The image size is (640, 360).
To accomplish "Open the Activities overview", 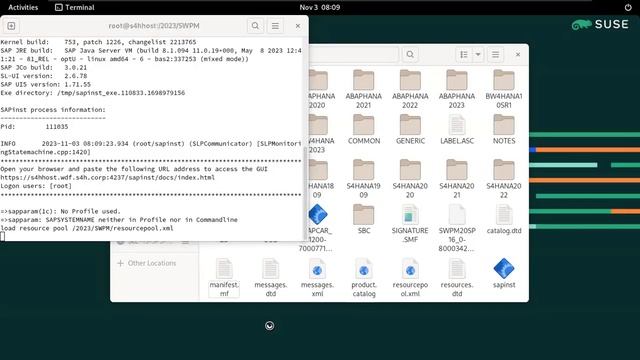I will click(23, 7).
